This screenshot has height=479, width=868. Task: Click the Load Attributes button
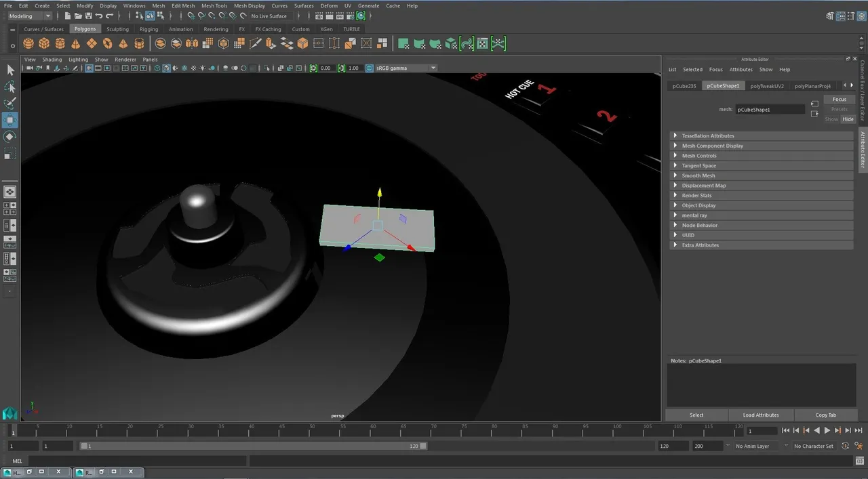[x=761, y=415]
